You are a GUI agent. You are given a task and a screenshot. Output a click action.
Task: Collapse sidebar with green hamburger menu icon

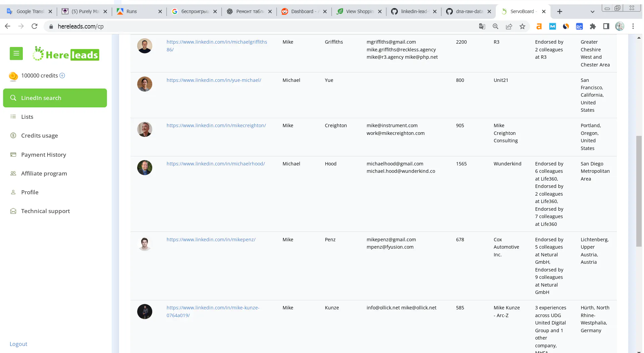click(x=16, y=53)
